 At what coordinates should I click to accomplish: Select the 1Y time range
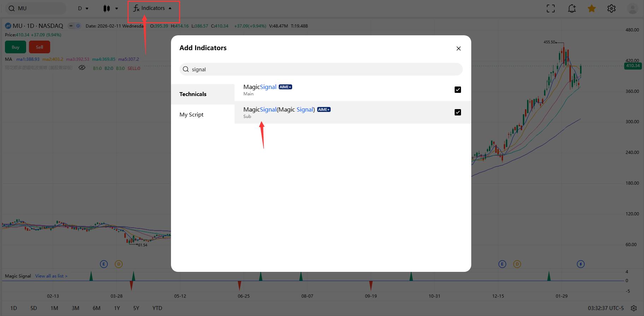[x=117, y=308]
